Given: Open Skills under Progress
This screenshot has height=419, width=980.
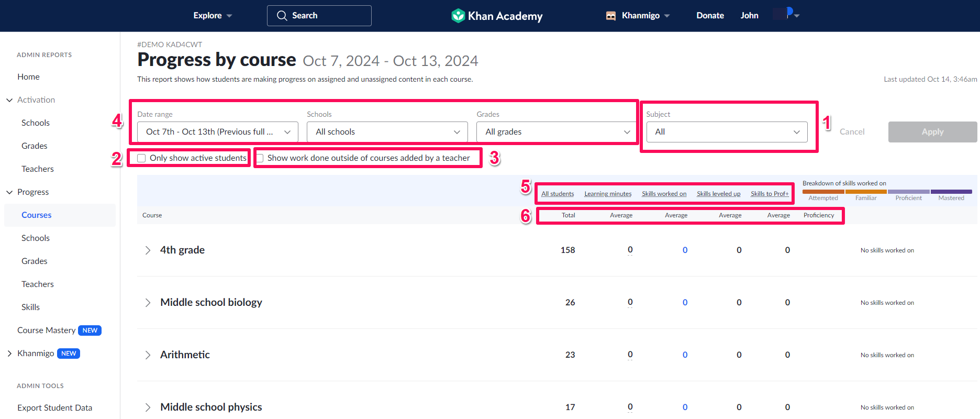Looking at the screenshot, I should 30,307.
